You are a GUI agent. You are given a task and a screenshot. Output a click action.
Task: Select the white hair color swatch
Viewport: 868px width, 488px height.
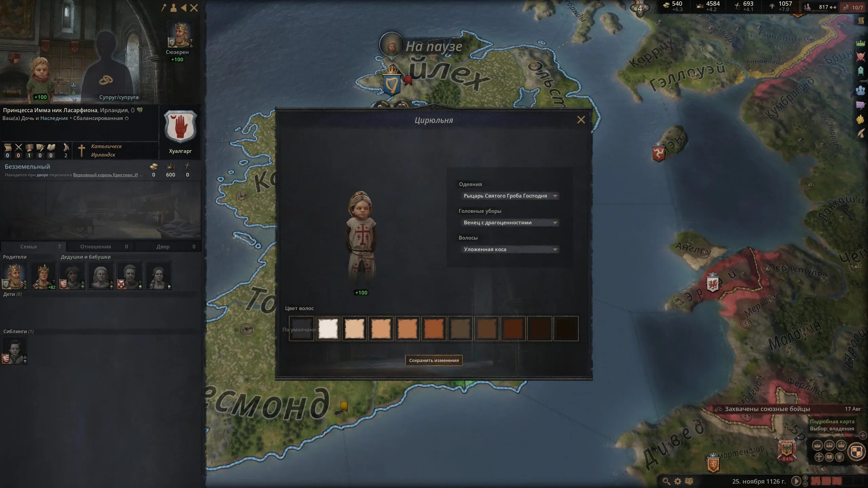tap(328, 328)
